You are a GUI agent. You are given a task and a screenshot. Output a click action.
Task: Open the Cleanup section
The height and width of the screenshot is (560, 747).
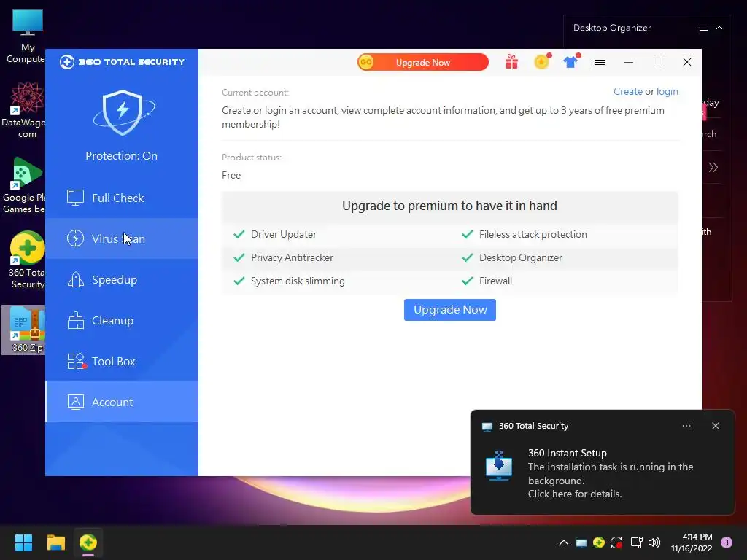[122, 321]
